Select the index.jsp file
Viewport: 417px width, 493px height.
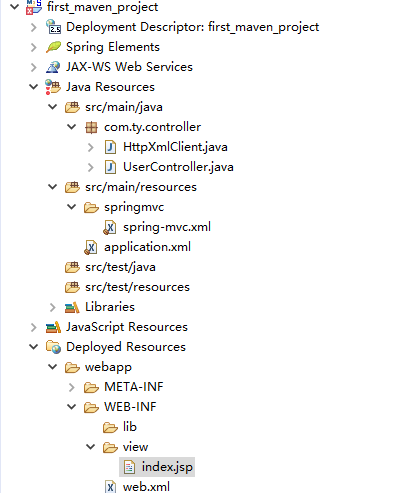point(157,467)
